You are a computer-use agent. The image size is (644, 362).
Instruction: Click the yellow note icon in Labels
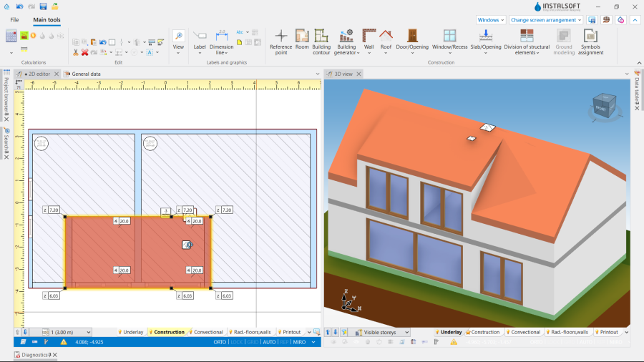pyautogui.click(x=240, y=42)
